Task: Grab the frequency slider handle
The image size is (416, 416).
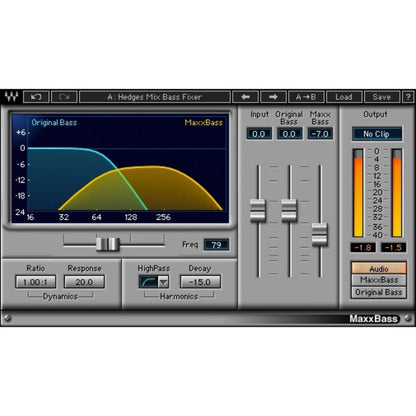Action: click(x=108, y=244)
